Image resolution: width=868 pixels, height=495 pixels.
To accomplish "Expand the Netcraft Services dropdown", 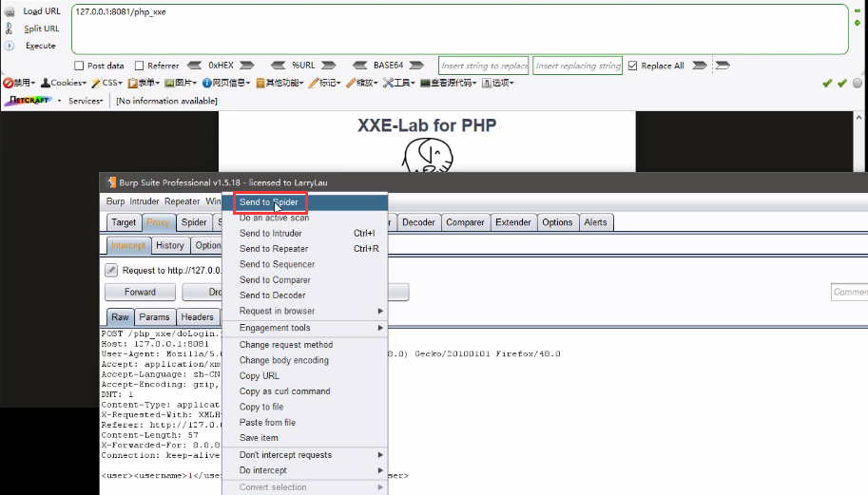I will 86,101.
